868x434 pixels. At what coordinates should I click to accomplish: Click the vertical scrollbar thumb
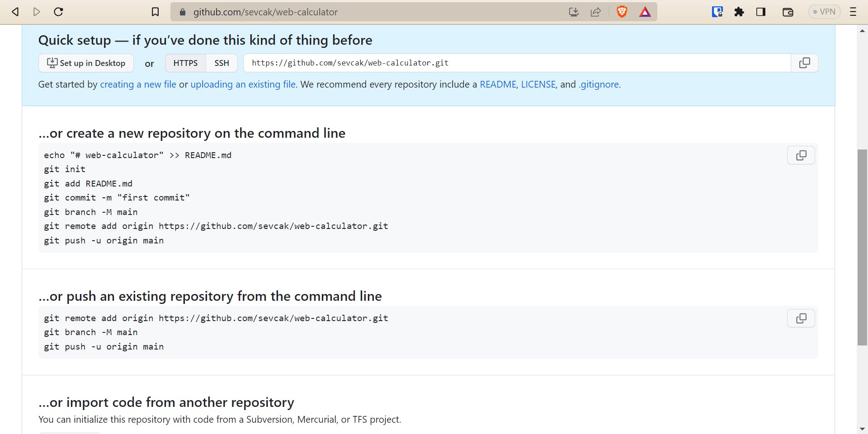point(862,247)
